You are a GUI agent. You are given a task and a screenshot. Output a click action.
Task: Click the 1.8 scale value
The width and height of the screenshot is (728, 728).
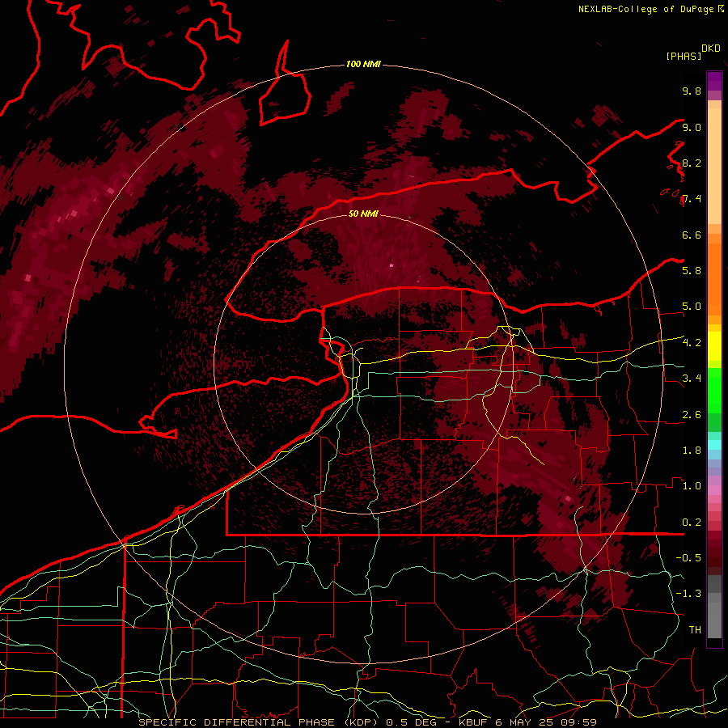point(692,451)
